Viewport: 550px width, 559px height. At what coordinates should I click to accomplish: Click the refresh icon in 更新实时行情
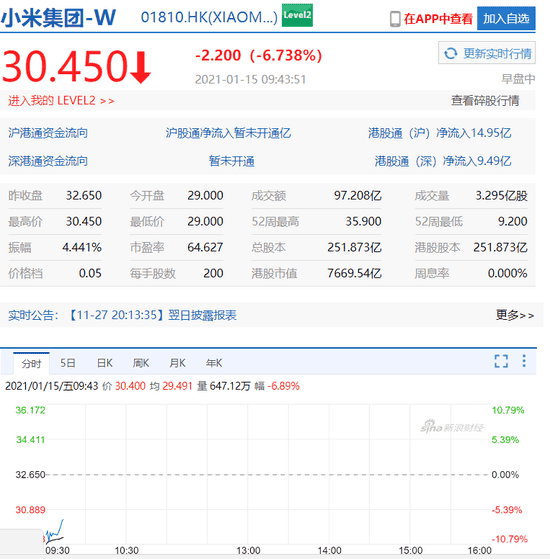pyautogui.click(x=451, y=53)
